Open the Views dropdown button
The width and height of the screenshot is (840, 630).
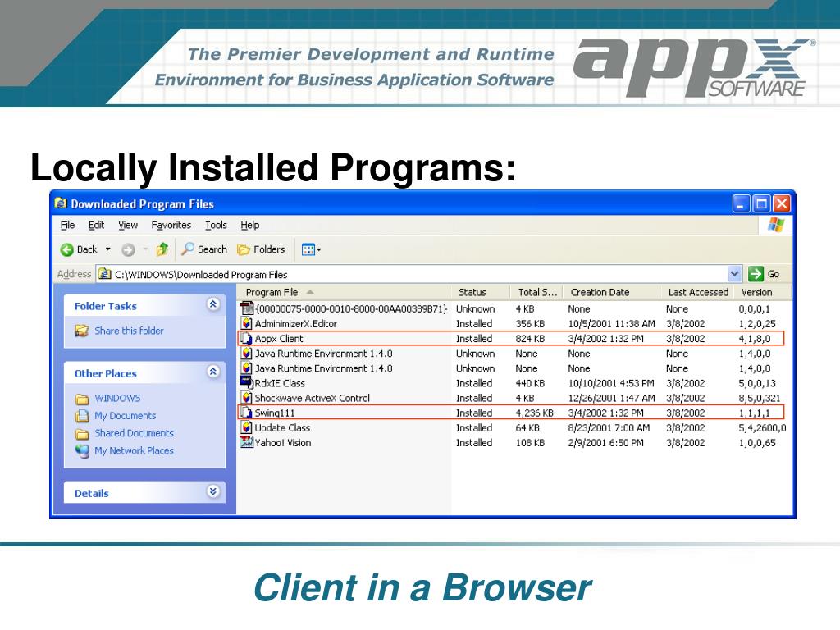click(311, 249)
